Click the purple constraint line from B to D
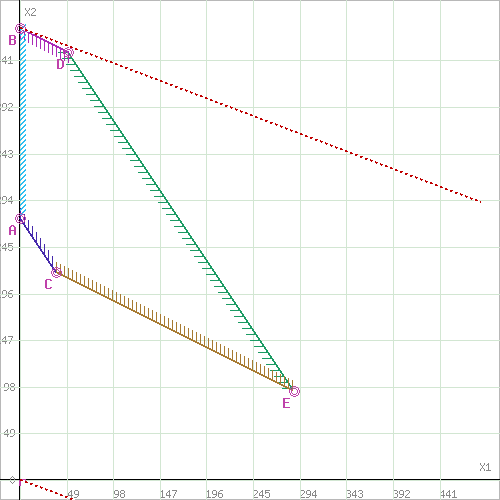Viewport: 500px width, 500px height. coord(44,41)
